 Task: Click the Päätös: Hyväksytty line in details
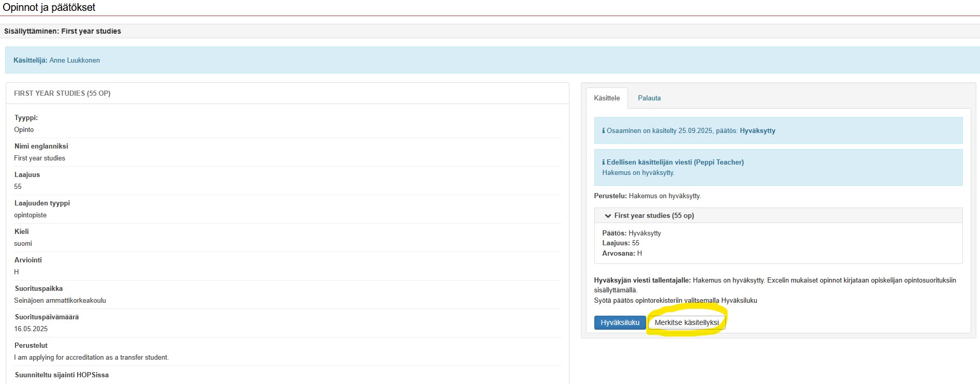632,233
